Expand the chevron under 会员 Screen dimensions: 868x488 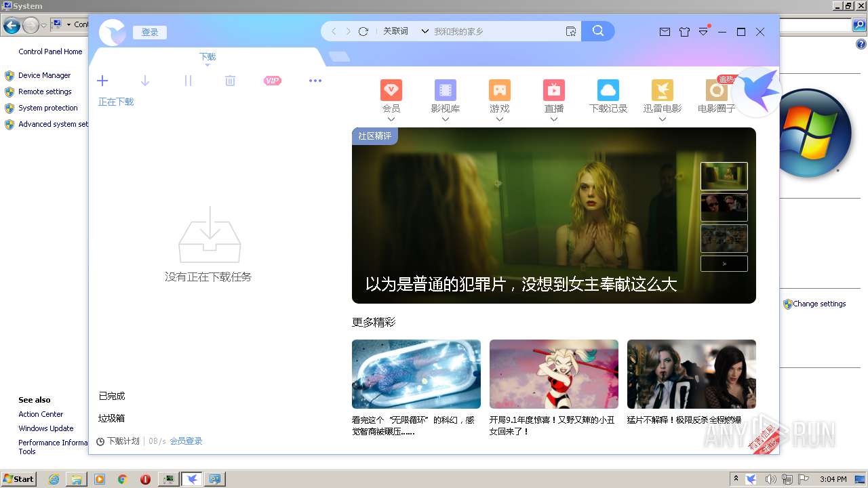click(391, 119)
